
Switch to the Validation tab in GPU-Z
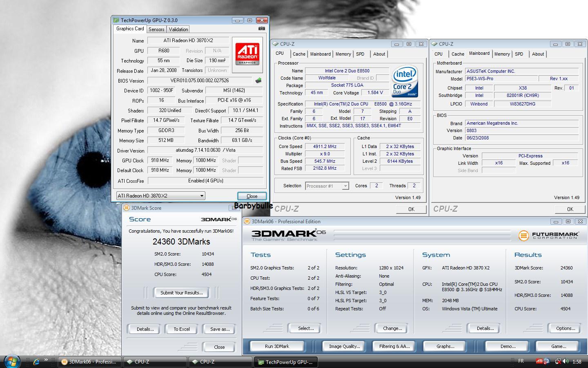(x=178, y=29)
